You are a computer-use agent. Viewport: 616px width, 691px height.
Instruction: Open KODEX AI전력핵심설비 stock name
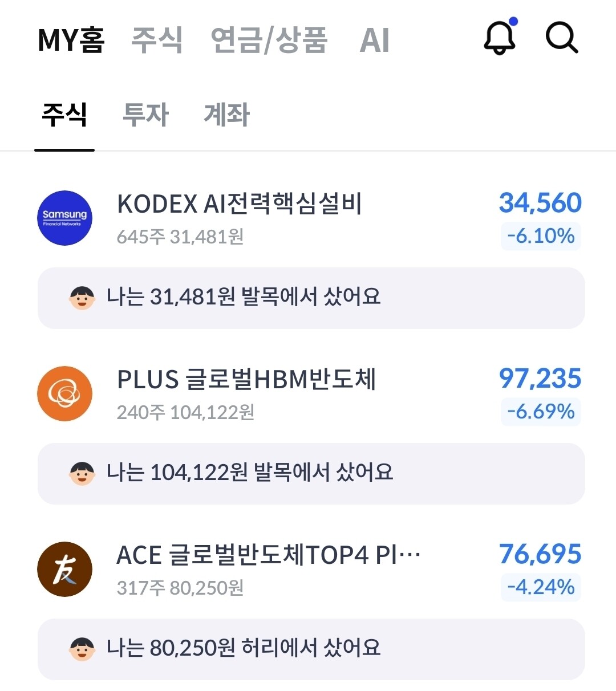[240, 204]
